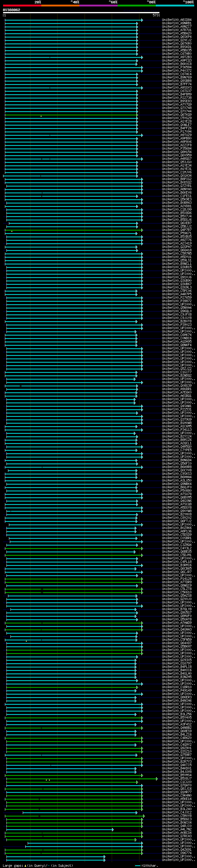Click the red 20% identity legend segment

click(22, 6)
